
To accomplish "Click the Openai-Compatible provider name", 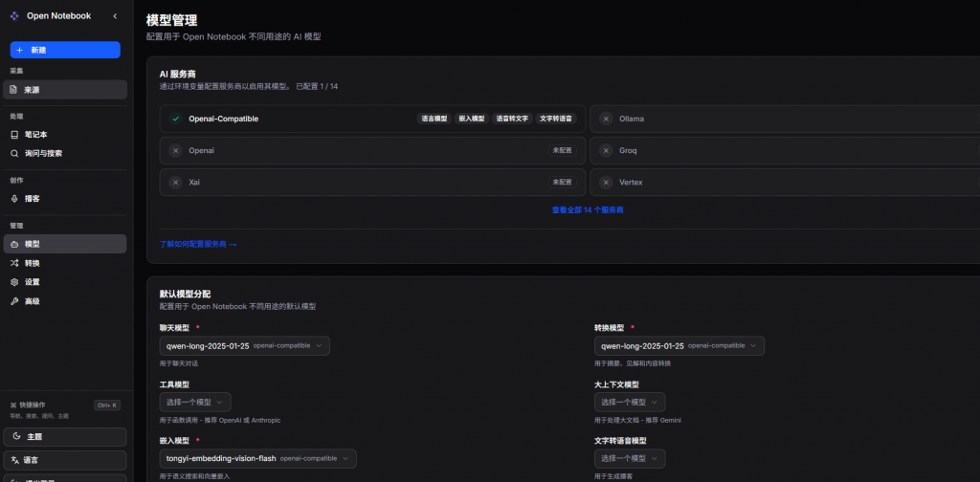I will [x=224, y=119].
